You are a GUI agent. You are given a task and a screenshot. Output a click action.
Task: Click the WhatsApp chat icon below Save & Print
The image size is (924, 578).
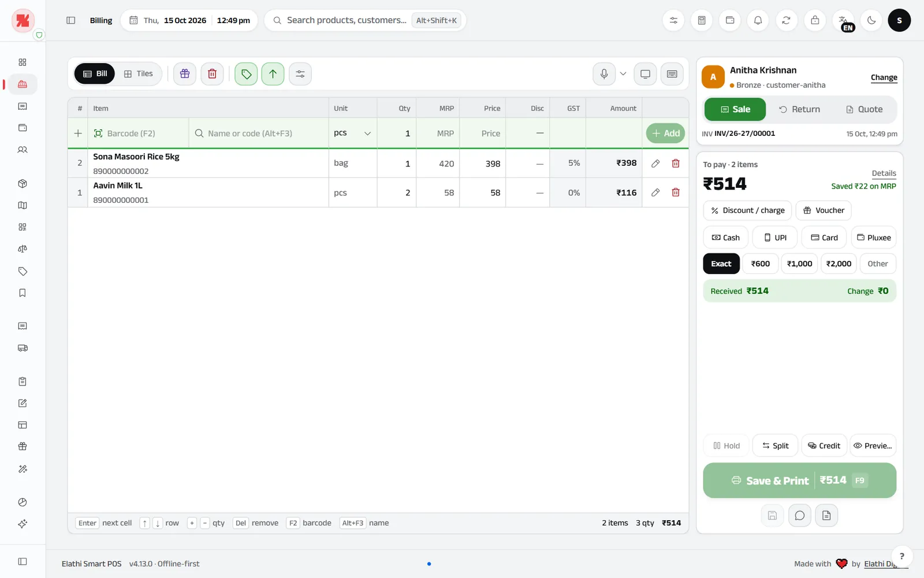[x=800, y=516]
